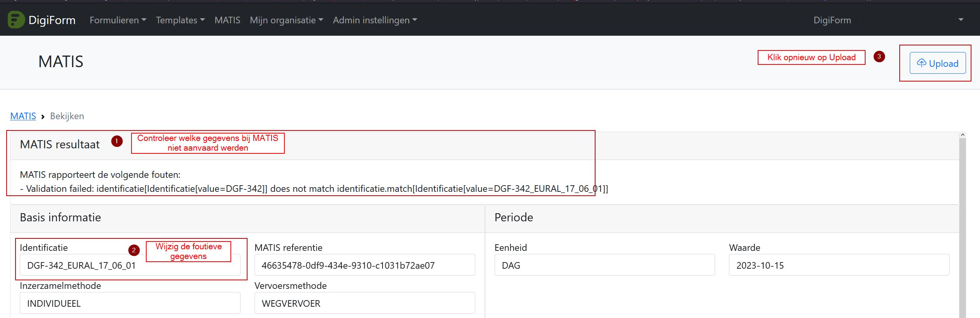The width and height of the screenshot is (980, 318).
Task: Select the MATIS referentie text field
Action: click(x=364, y=265)
